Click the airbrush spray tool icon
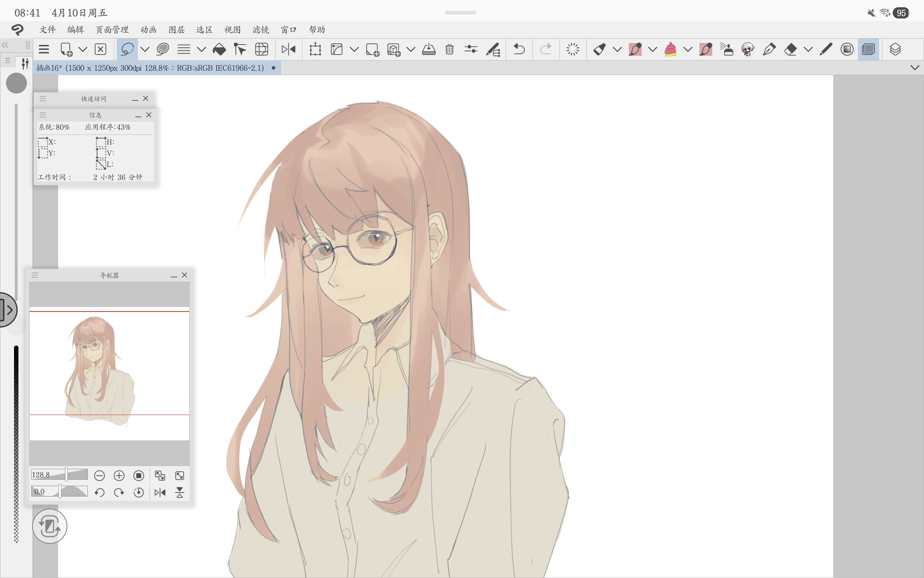Viewport: 924px width, 578px height. [726, 49]
